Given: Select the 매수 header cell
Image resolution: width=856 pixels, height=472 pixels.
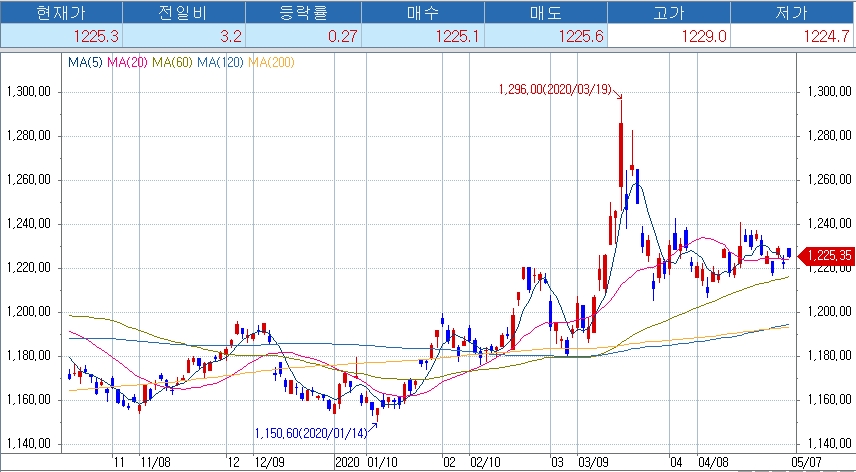Looking at the screenshot, I should coord(426,13).
